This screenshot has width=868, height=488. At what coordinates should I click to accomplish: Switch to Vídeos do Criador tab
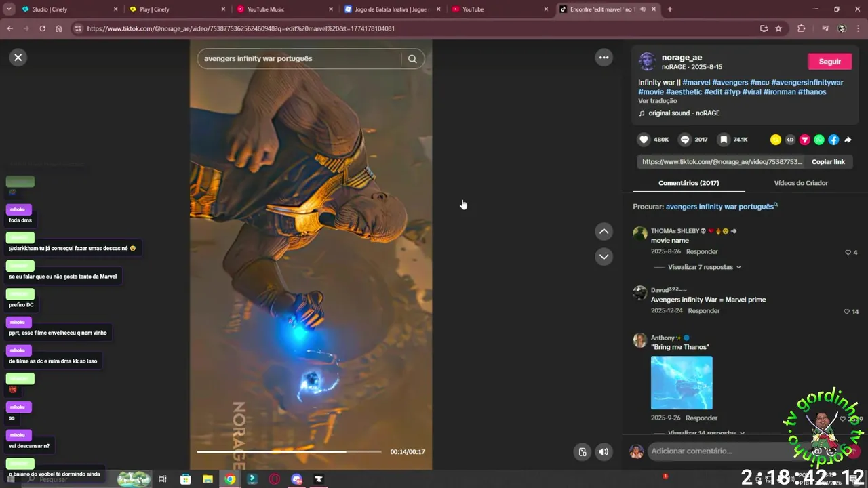[x=801, y=183]
